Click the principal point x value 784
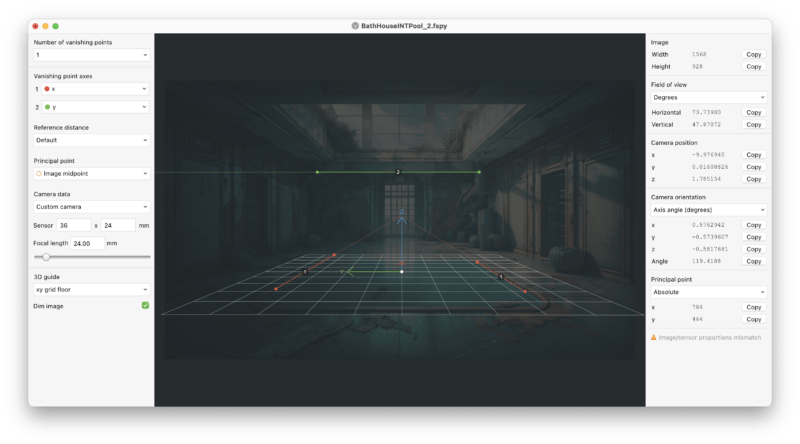 697,307
